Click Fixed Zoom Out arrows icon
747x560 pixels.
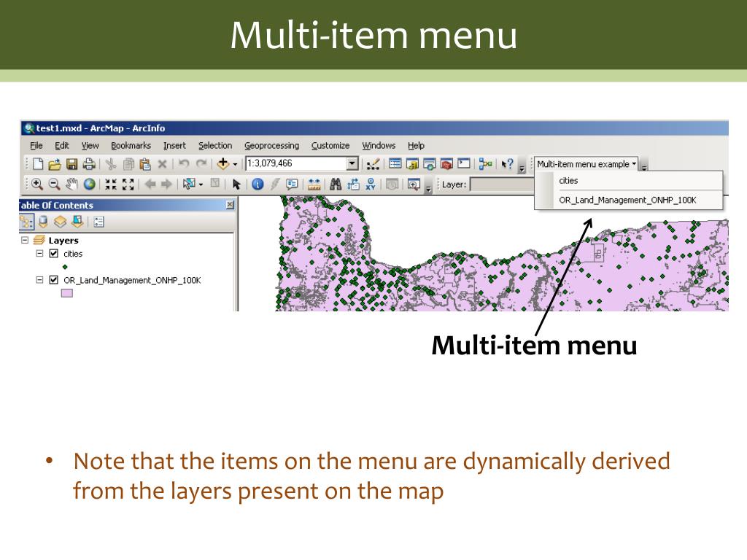pos(128,184)
